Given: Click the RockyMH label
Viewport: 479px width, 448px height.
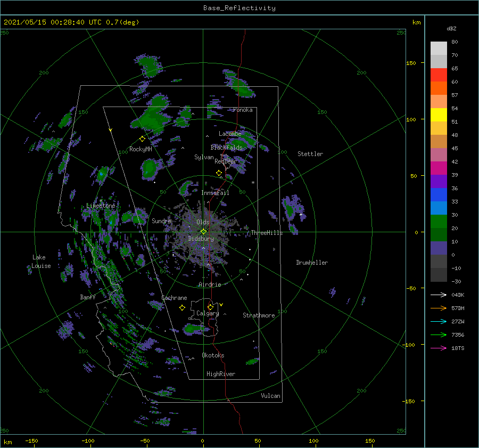Looking at the screenshot, I should (x=141, y=149).
